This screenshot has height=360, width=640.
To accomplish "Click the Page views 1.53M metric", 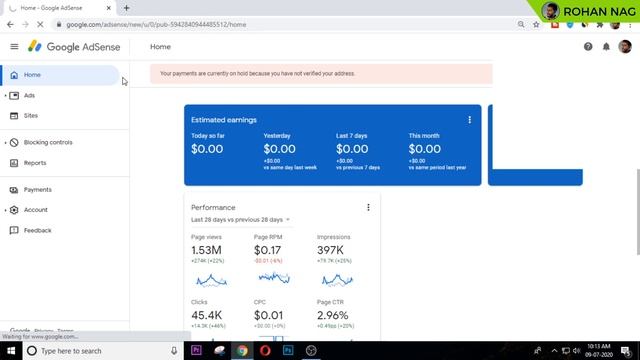I will click(207, 249).
